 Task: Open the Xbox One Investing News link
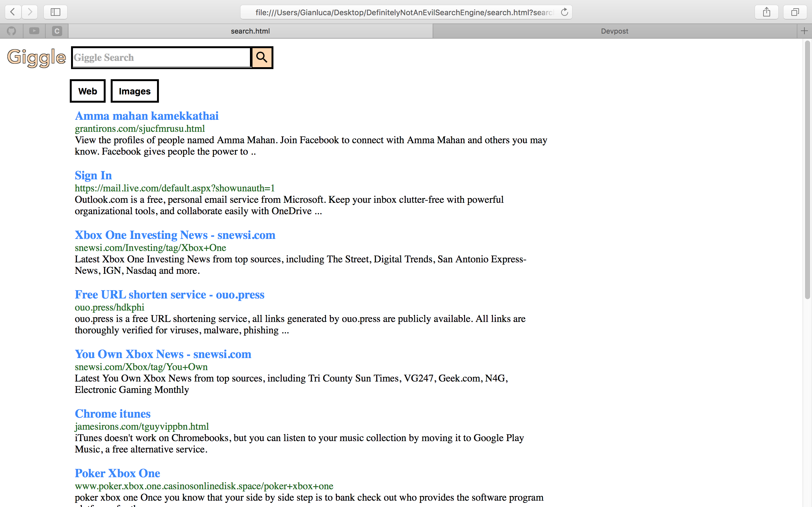click(175, 235)
